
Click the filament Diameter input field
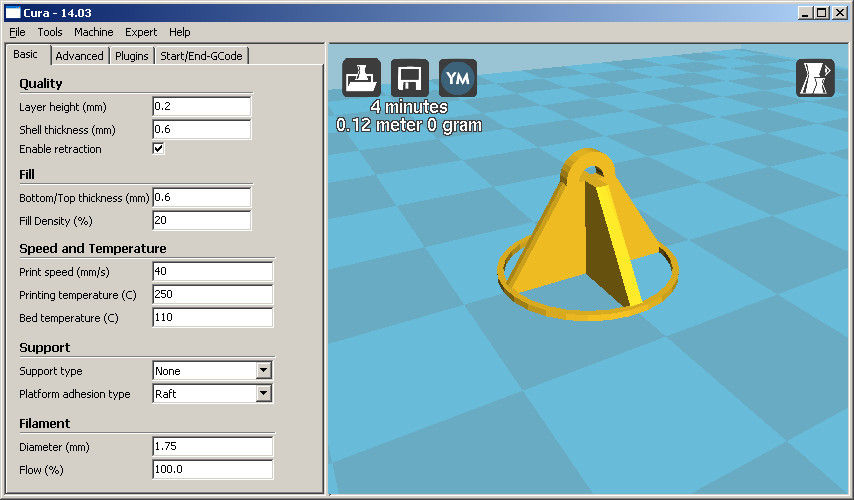pos(212,446)
